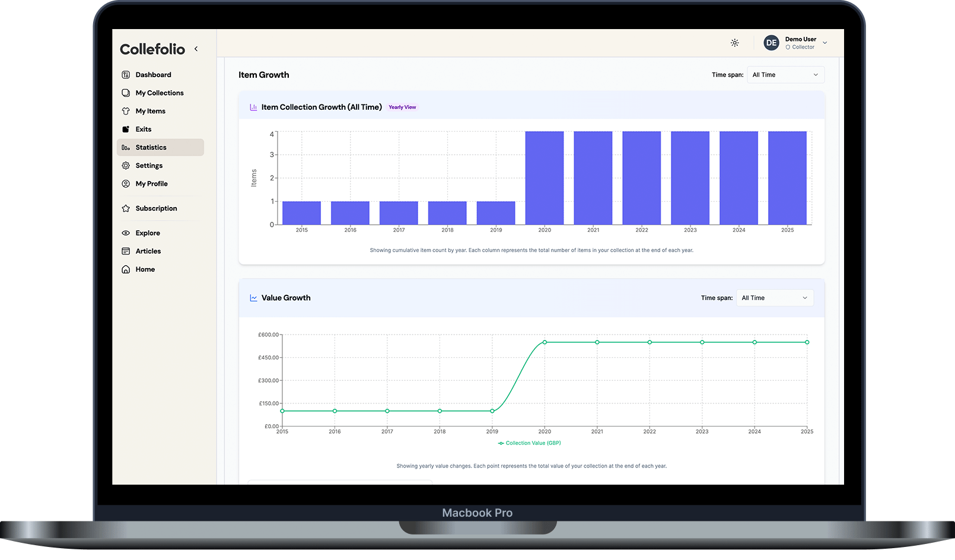This screenshot has height=560, width=955.
Task: Open Settings via the gear icon
Action: (126, 166)
